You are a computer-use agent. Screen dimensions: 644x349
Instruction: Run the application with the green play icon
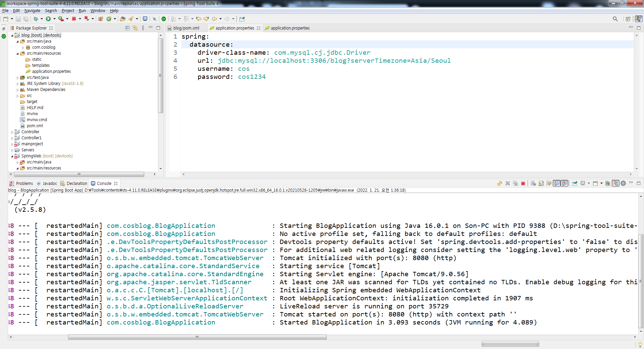coord(48,19)
